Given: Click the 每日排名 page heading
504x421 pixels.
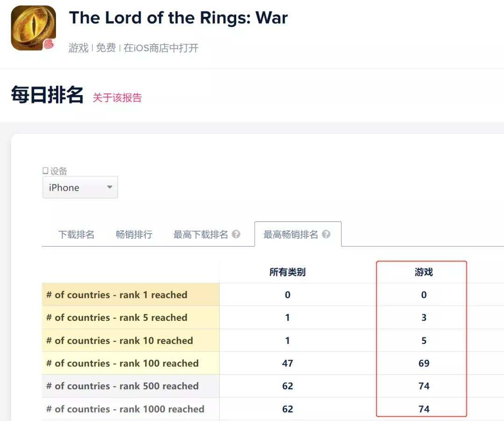Looking at the screenshot, I should (x=47, y=96).
